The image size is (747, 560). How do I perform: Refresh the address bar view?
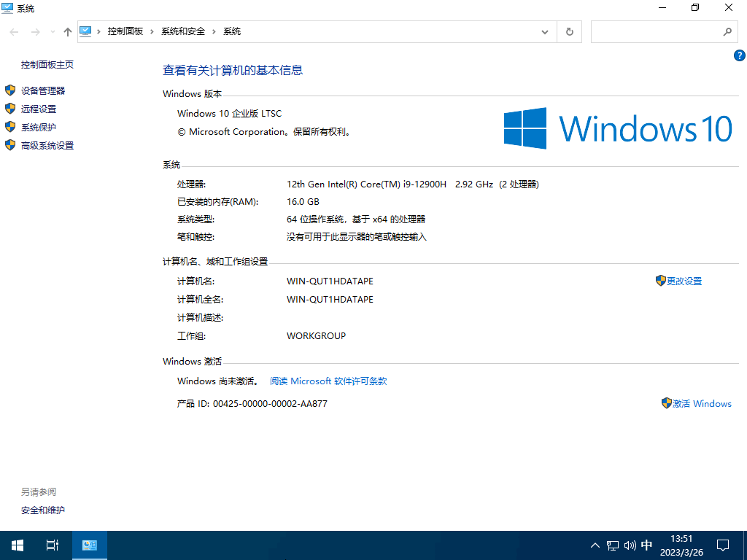pos(569,32)
